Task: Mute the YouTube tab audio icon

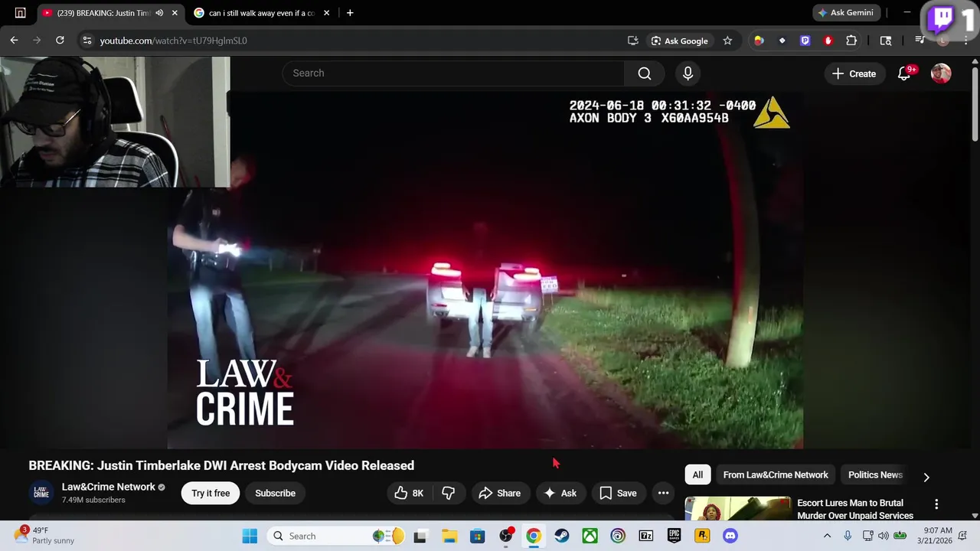Action: (159, 13)
